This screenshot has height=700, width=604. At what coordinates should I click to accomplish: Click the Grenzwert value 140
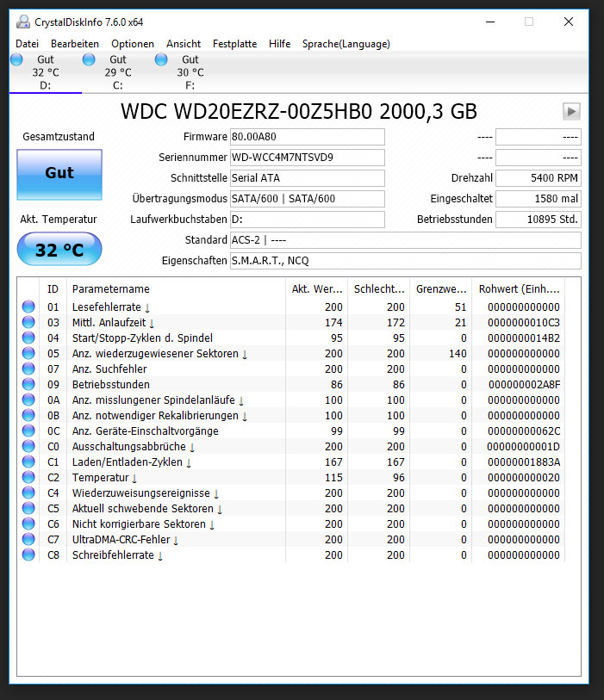(x=458, y=353)
